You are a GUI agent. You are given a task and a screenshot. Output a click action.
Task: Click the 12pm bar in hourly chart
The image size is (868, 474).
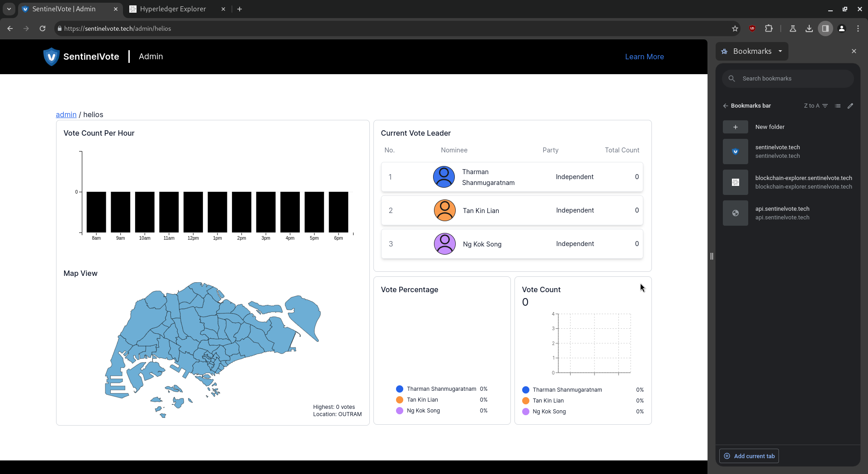[x=193, y=212]
